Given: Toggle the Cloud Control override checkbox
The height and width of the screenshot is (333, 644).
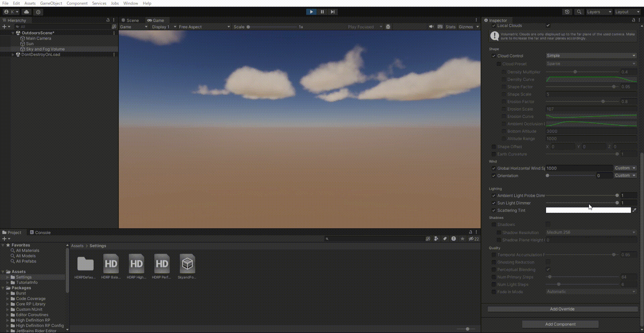Looking at the screenshot, I should pos(493,56).
